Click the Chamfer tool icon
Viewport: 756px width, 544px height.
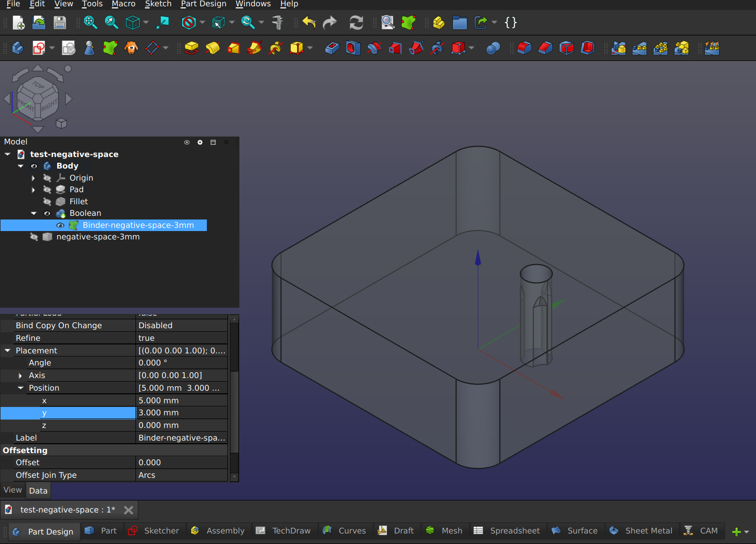tap(545, 48)
